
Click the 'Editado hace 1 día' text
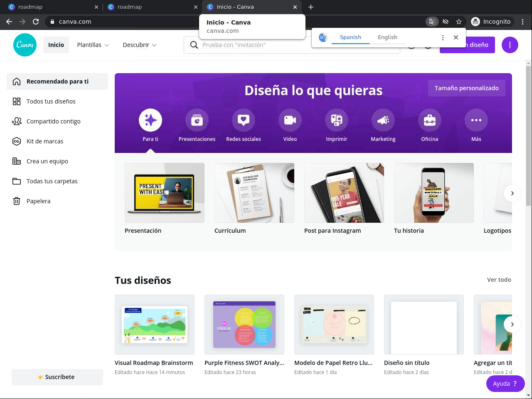click(315, 372)
